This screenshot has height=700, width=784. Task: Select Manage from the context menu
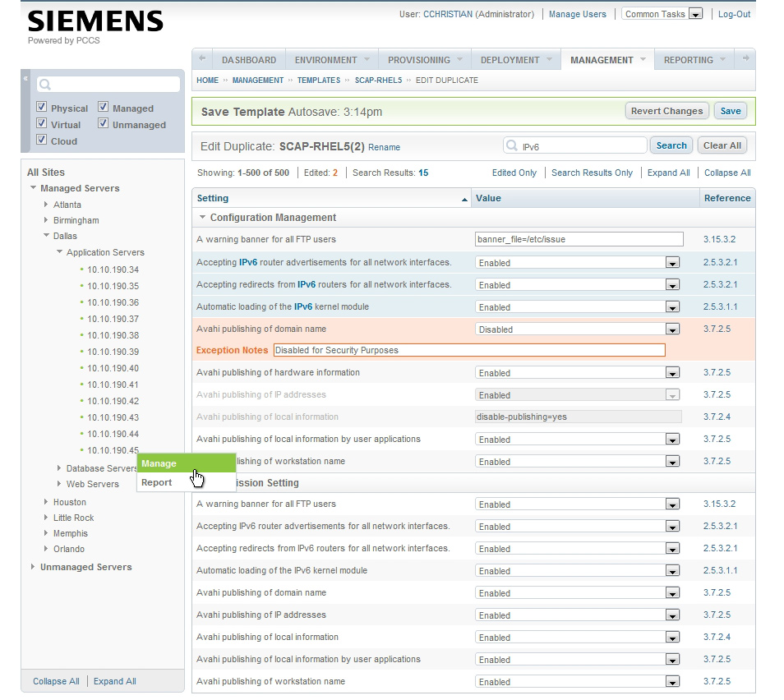[159, 463]
